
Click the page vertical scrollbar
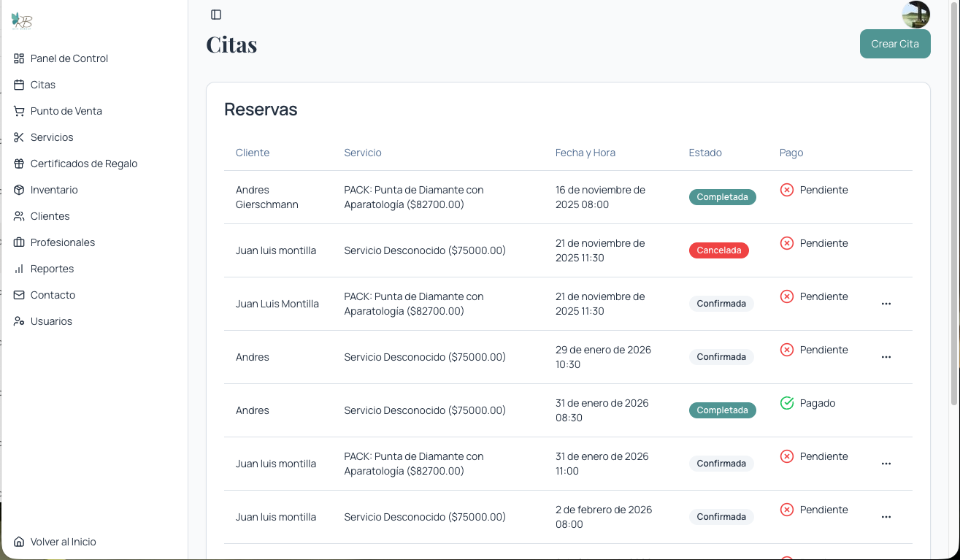[x=954, y=203]
